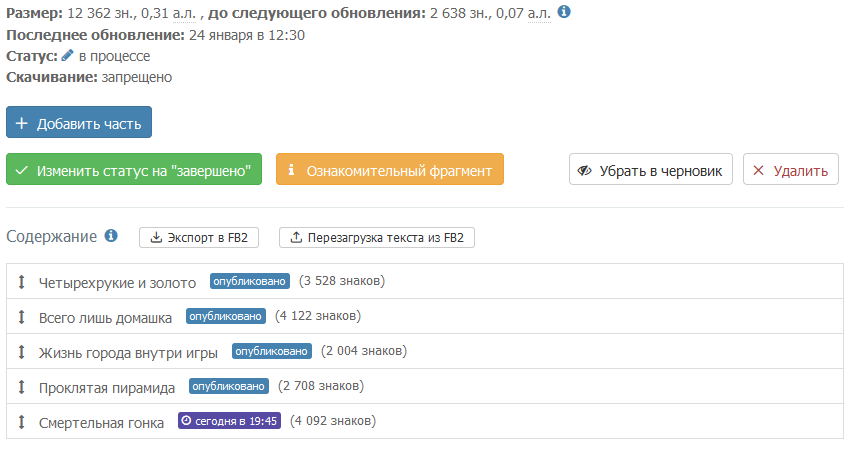This screenshot has height=454, width=850.
Task: Export the book via Экспорт в FB2
Action: 200,238
